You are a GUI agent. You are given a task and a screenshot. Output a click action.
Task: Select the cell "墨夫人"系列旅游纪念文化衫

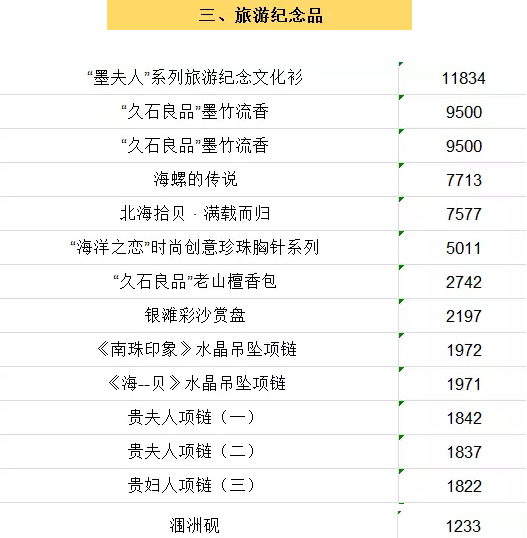[x=199, y=78]
